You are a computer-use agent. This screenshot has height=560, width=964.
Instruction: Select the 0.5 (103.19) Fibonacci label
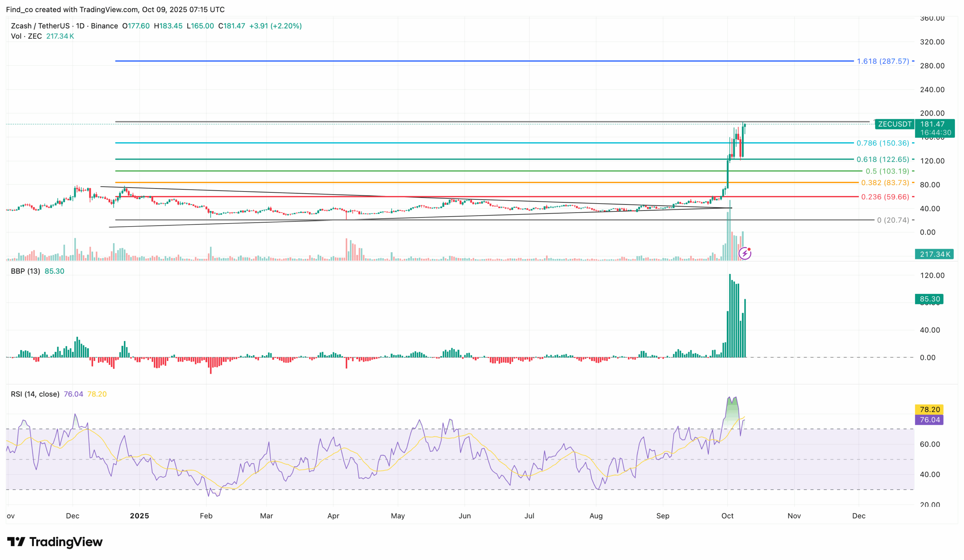887,171
